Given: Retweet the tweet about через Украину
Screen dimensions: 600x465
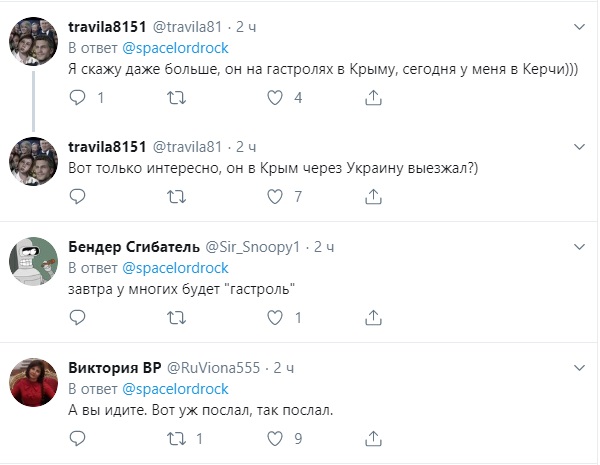Looking at the screenshot, I should [177, 197].
